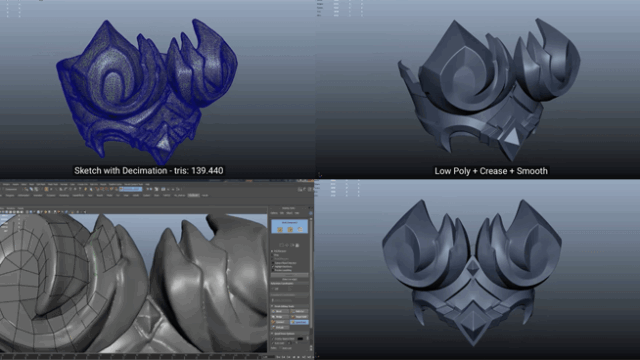Viewport: 640px width, 360px height.
Task: Open the Object menu in Modeling Toolkit
Action: coord(289,213)
